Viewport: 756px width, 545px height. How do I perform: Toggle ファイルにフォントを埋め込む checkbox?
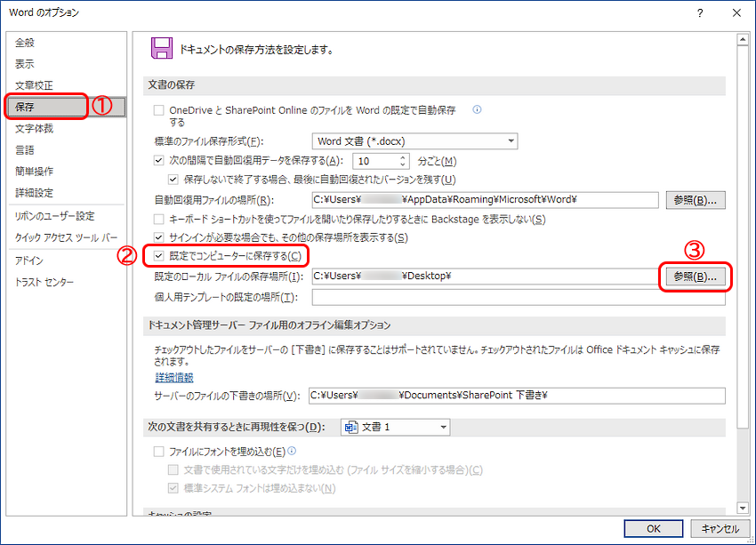coord(159,452)
